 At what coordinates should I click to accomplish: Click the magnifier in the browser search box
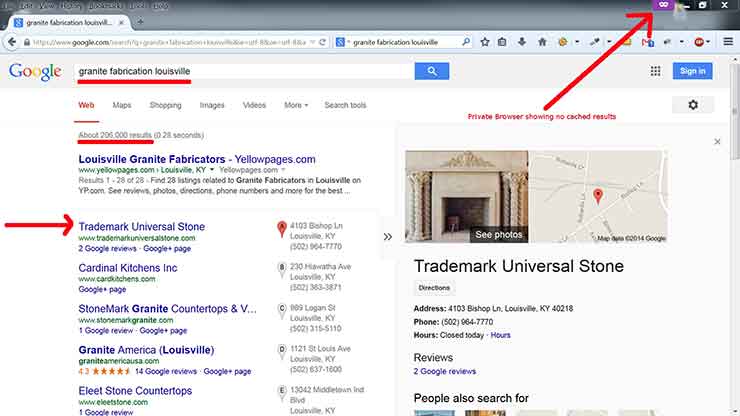(x=466, y=42)
